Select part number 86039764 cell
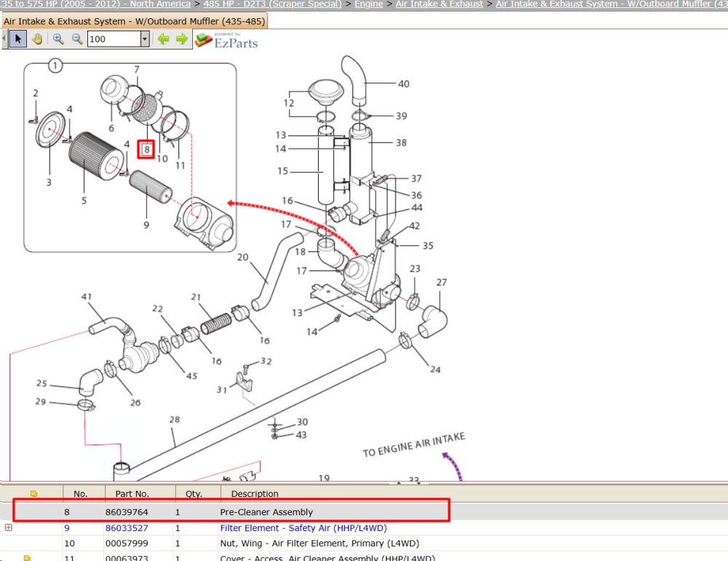The image size is (728, 561). (x=127, y=512)
